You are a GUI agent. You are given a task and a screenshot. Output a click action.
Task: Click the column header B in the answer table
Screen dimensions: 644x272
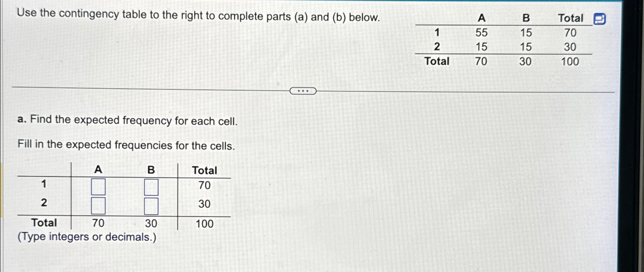point(151,170)
